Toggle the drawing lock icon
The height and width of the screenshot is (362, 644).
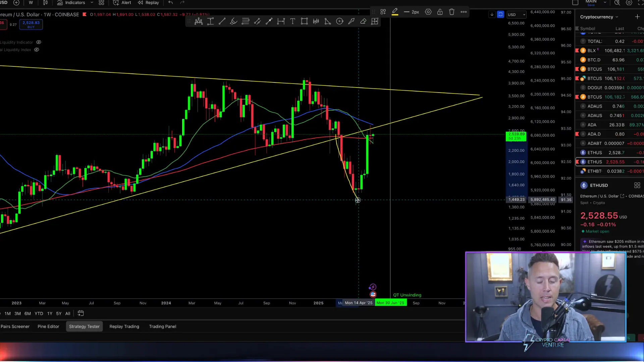pyautogui.click(x=440, y=12)
